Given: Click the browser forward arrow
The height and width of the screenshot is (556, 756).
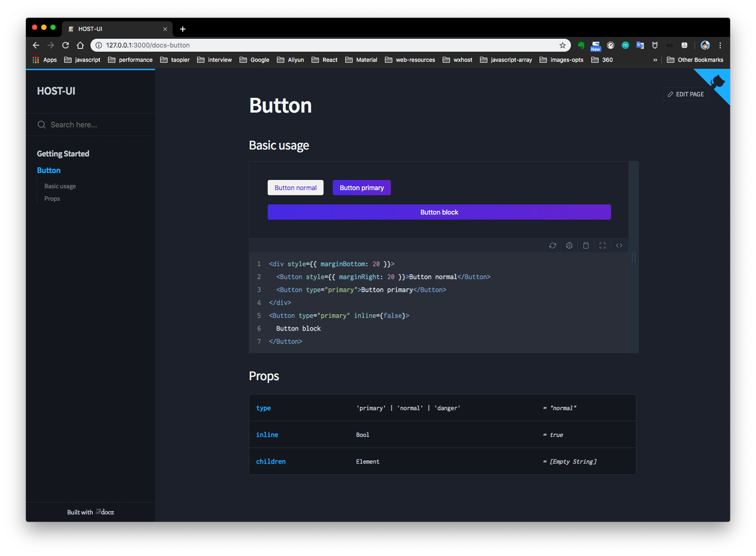Looking at the screenshot, I should pyautogui.click(x=51, y=45).
